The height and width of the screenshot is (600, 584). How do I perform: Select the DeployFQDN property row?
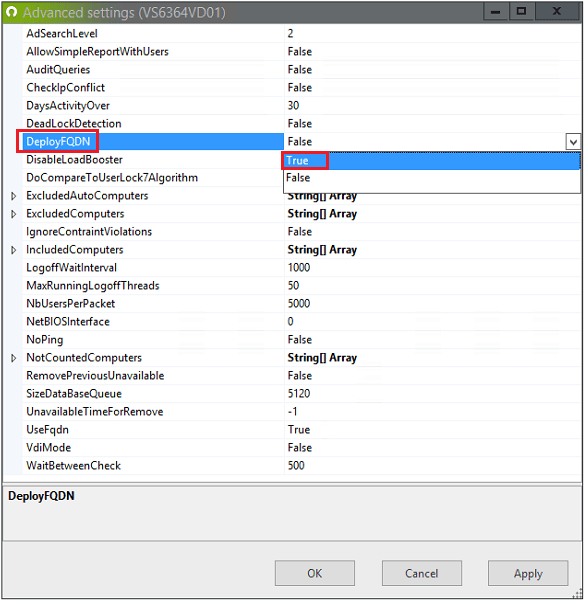tap(153, 142)
